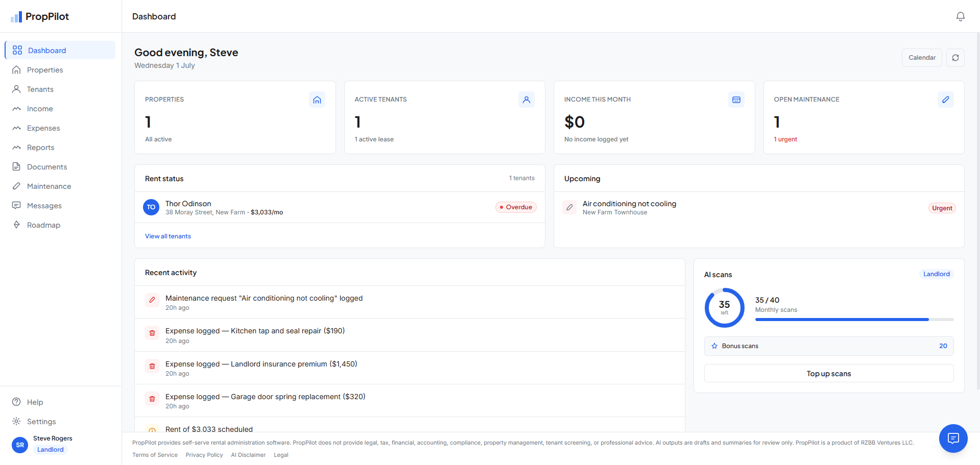The height and width of the screenshot is (465, 980).
Task: Open the Legal footer link
Action: click(x=281, y=455)
